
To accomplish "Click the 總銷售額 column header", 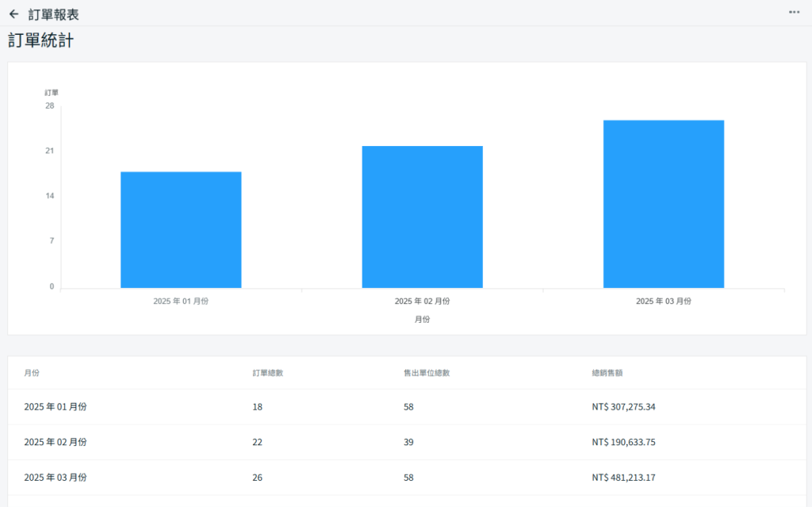I will 607,373.
